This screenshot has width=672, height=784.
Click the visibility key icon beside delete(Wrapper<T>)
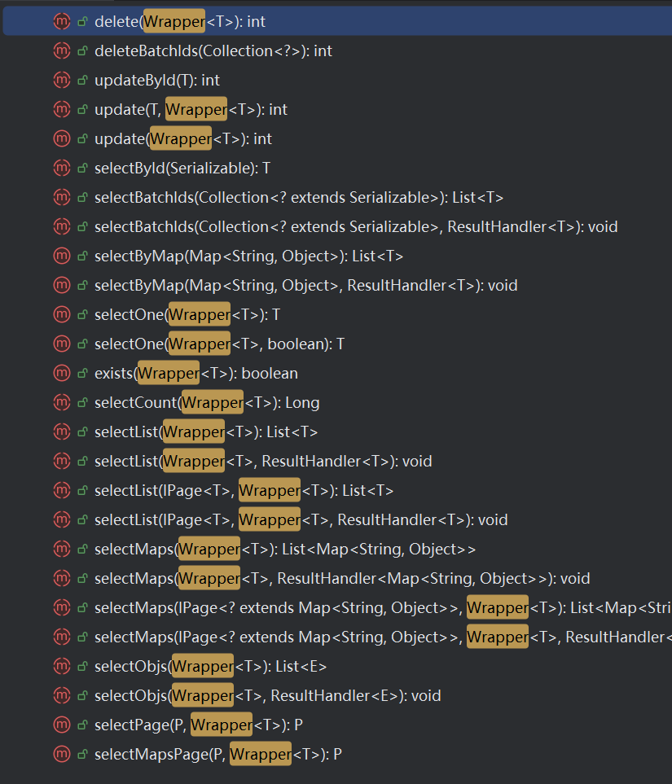(x=81, y=21)
